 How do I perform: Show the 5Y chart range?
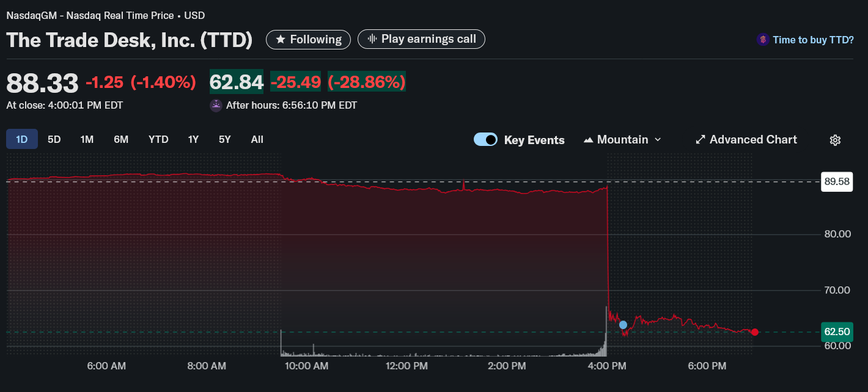pos(225,139)
